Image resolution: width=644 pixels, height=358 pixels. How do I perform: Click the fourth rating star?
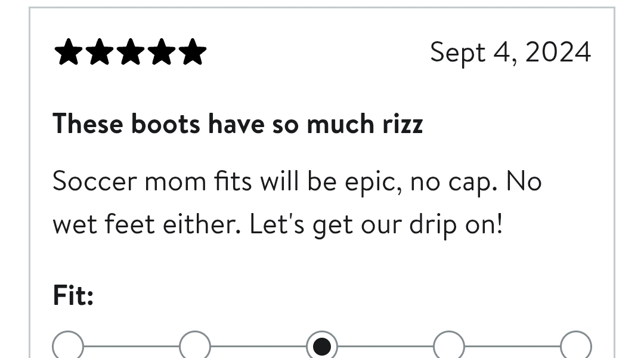pyautogui.click(x=162, y=53)
